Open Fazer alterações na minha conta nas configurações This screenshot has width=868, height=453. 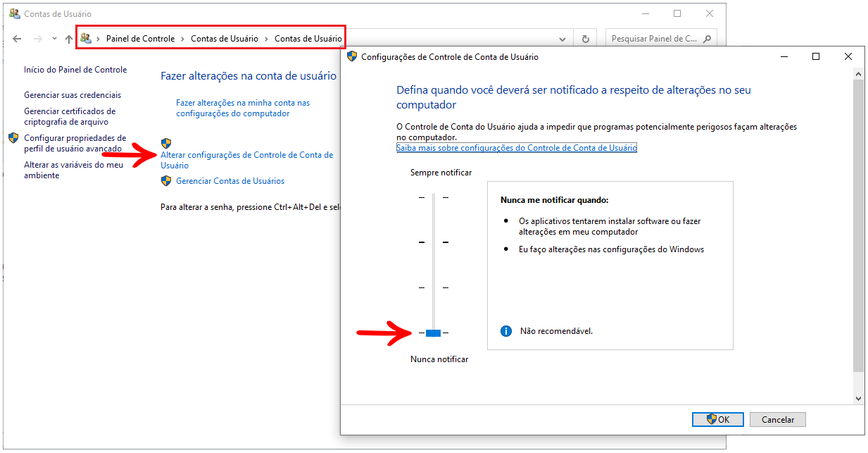(243, 108)
